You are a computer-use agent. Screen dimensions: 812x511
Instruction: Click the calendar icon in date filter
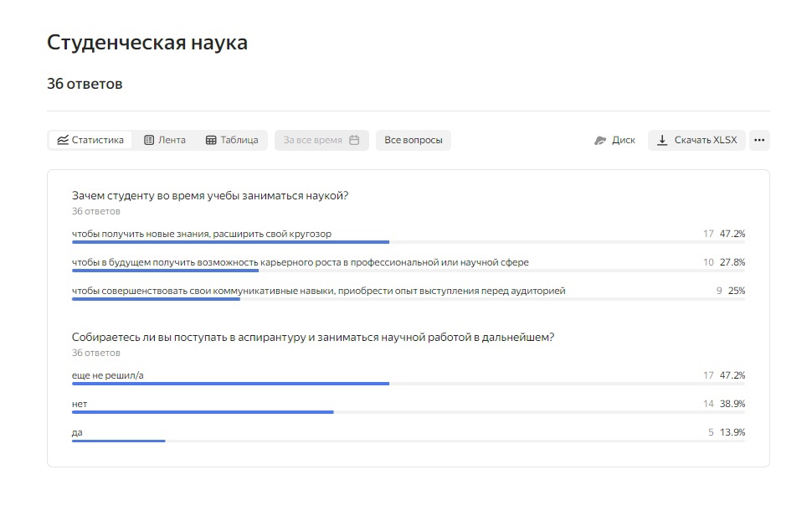pyautogui.click(x=354, y=140)
